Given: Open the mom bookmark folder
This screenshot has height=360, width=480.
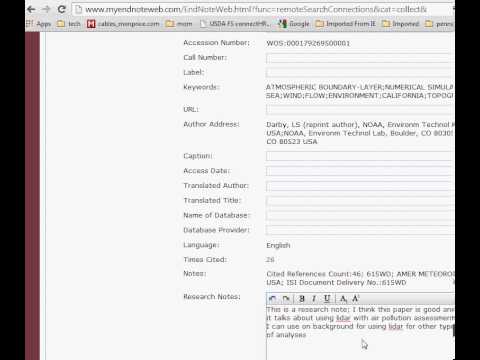Looking at the screenshot, I should tap(179, 24).
